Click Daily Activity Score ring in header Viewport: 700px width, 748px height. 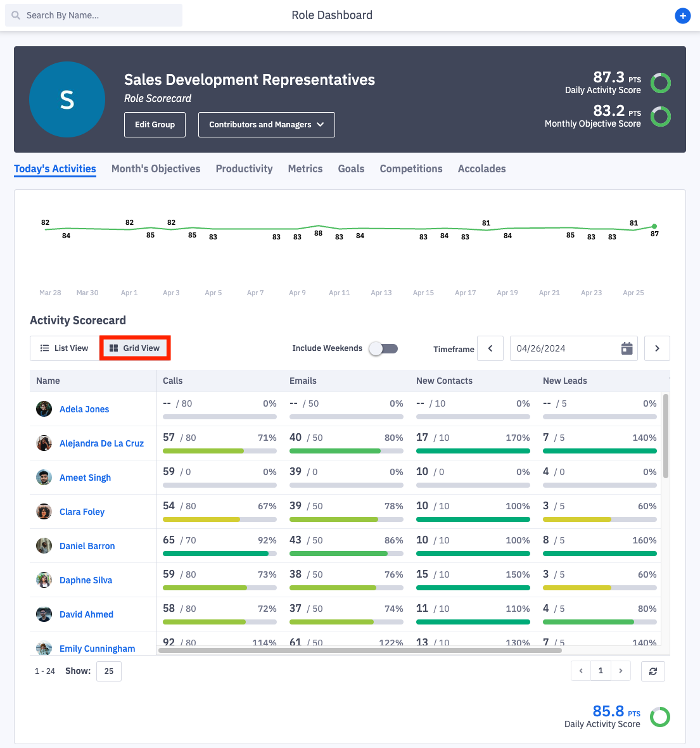(x=661, y=83)
